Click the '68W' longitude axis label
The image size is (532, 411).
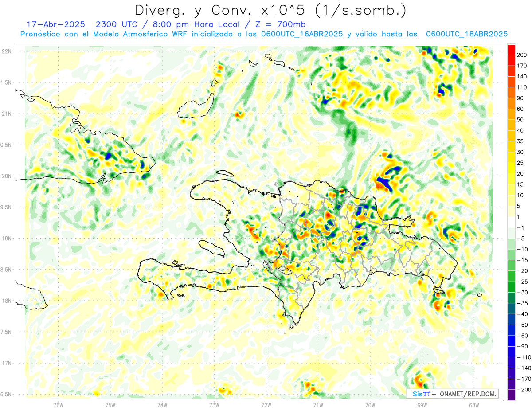[473, 405]
